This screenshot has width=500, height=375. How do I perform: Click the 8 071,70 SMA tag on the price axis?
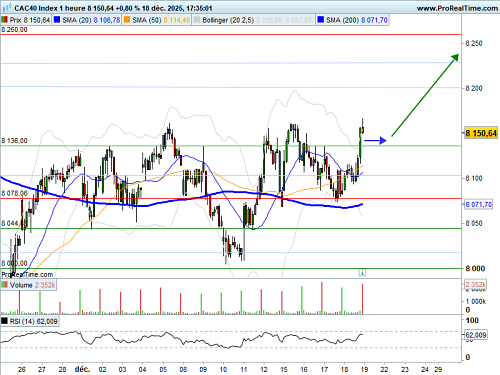[479, 204]
